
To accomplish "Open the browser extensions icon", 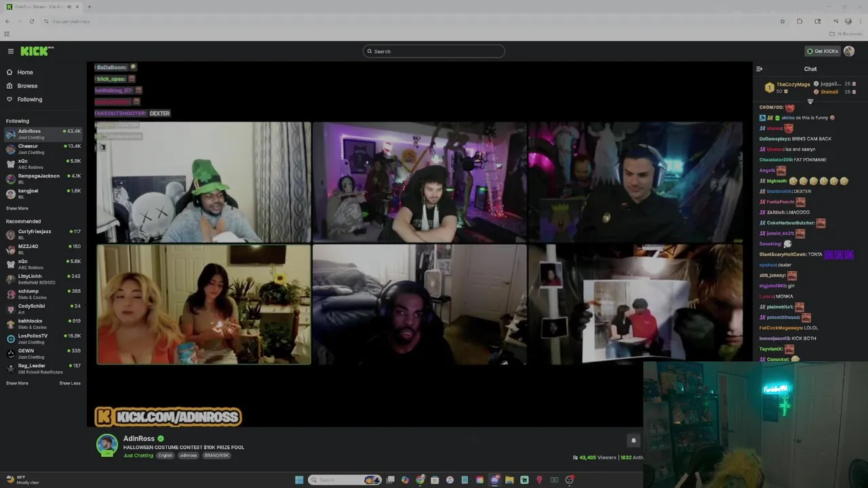I will pos(800,22).
